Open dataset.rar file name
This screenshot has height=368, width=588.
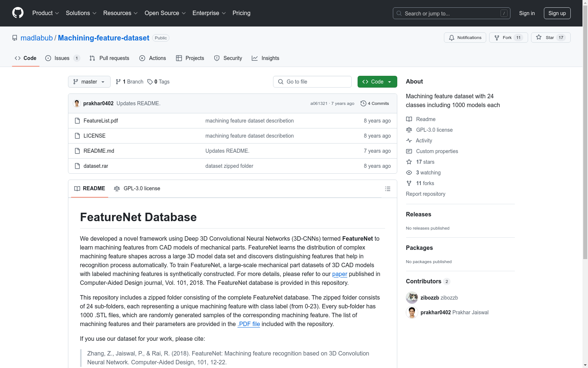96,166
